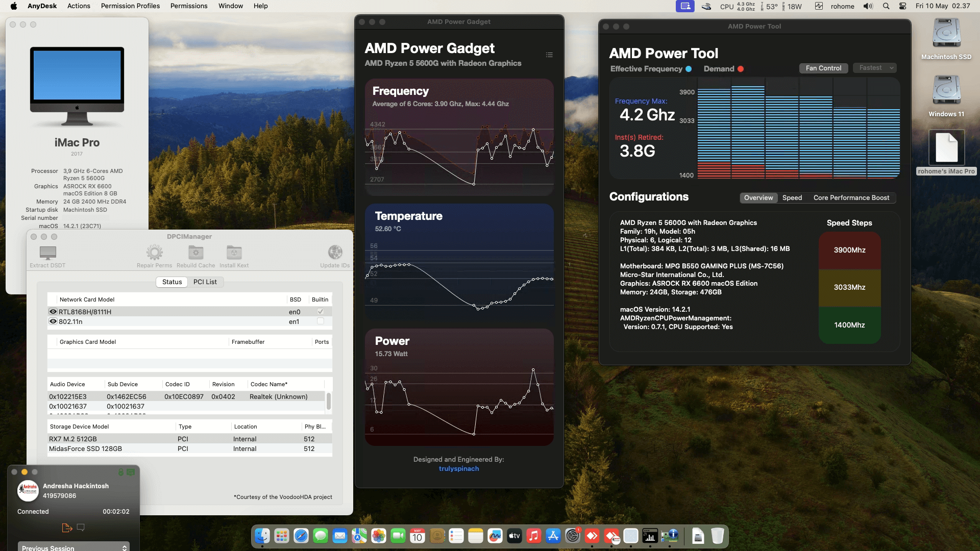Select the Speed configuration tab

tap(792, 197)
